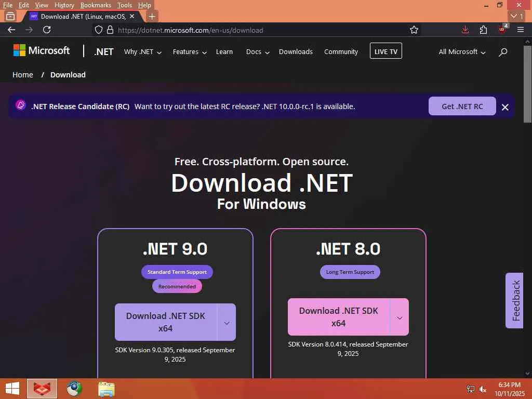Open the extensions puzzle icon
The height and width of the screenshot is (399, 532).
[484, 30]
